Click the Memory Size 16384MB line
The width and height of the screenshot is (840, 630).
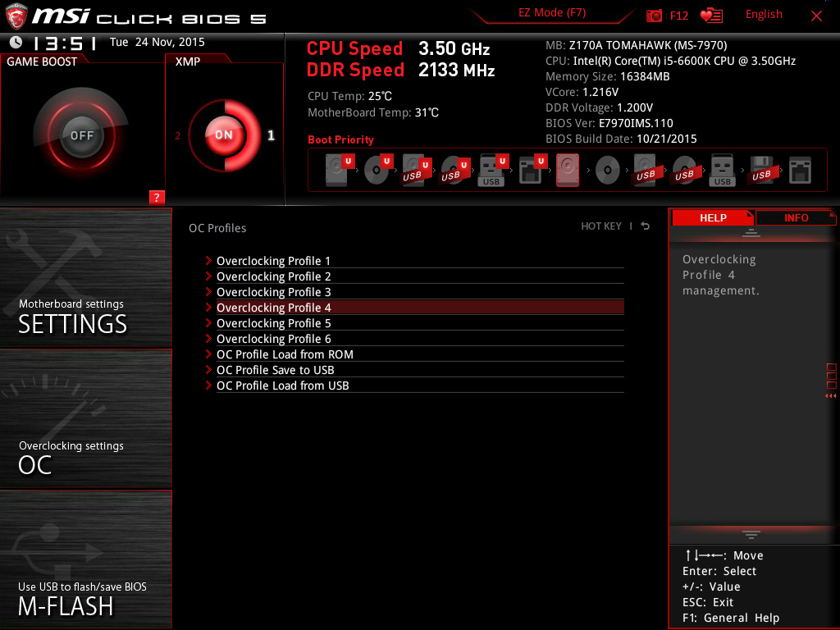coord(608,76)
